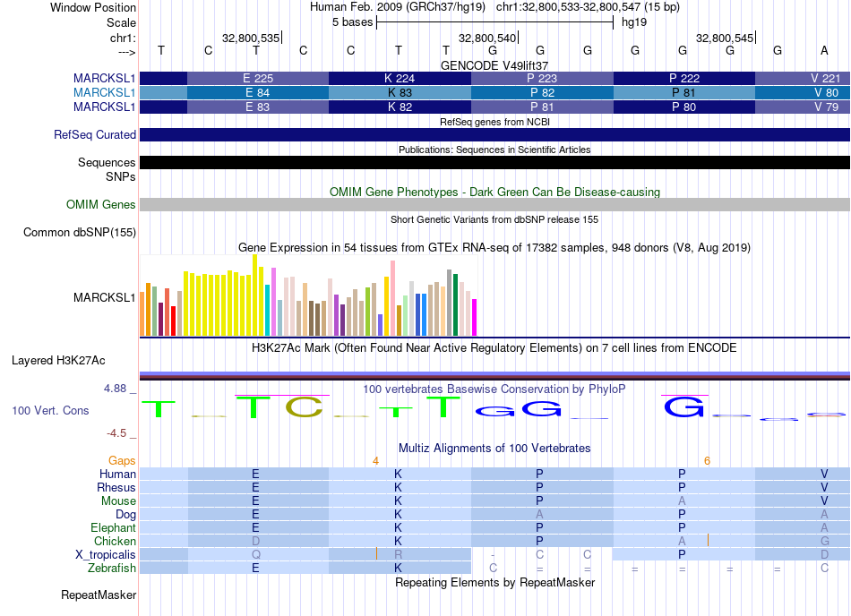Click the first orange bar in GTEx chart
The height and width of the screenshot is (616, 851).
coord(142,314)
